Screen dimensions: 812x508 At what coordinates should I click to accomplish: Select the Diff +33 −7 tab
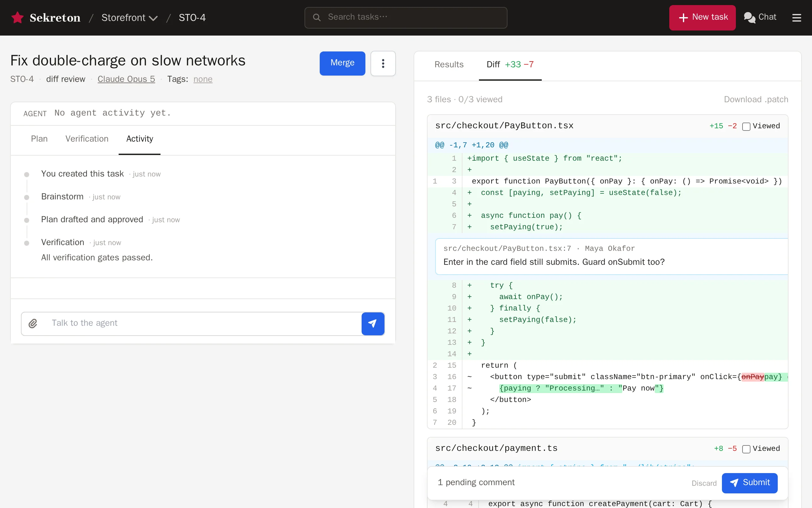pos(510,64)
